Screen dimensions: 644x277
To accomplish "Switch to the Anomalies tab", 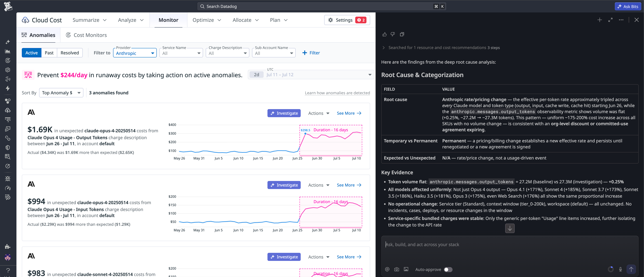I will pos(38,35).
